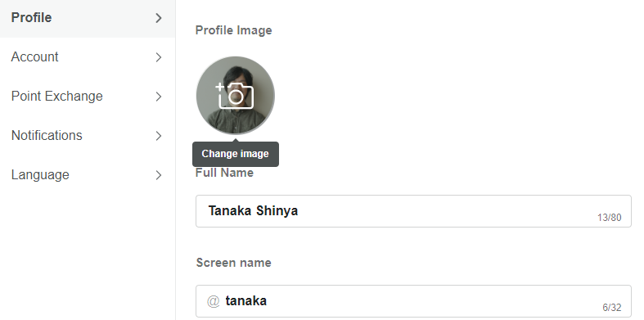Select Notifications in the sidebar

88,136
